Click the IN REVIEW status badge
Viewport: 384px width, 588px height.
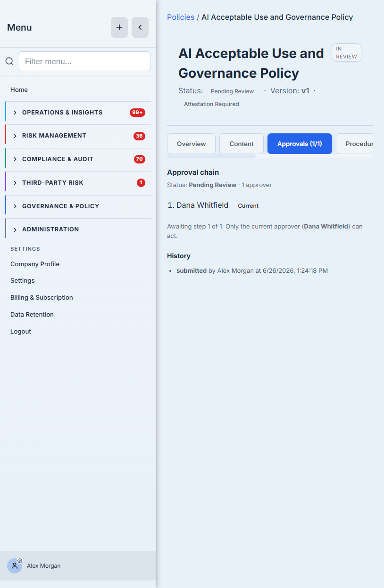346,53
